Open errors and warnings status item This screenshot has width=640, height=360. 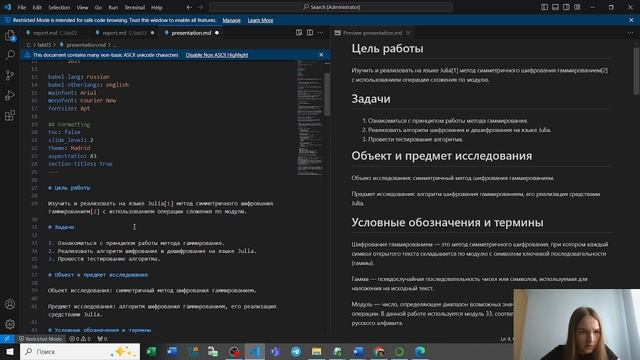[80, 339]
